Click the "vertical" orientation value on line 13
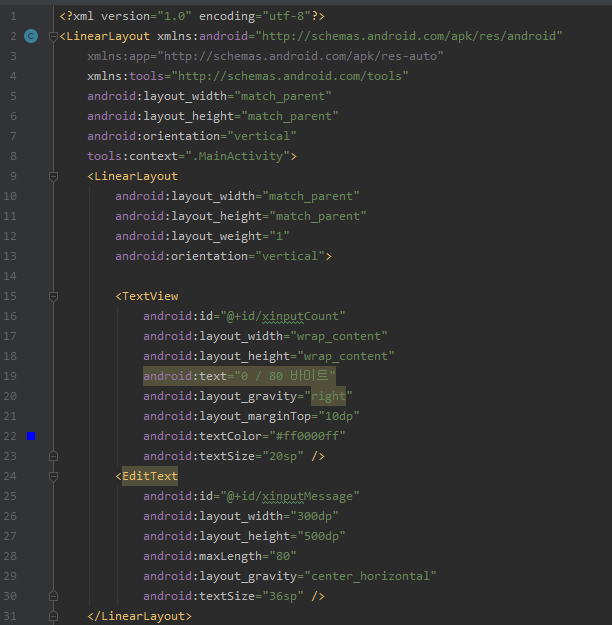This screenshot has height=625, width=612. coord(290,256)
